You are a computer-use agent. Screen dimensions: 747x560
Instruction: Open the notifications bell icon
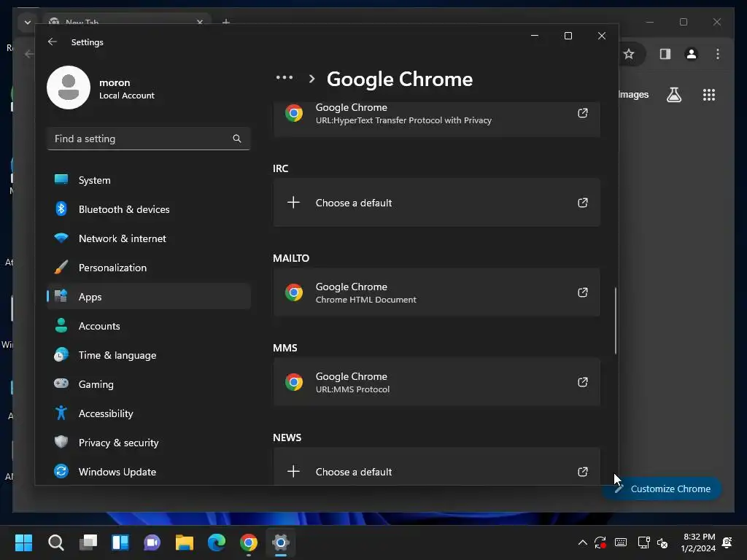(x=727, y=542)
